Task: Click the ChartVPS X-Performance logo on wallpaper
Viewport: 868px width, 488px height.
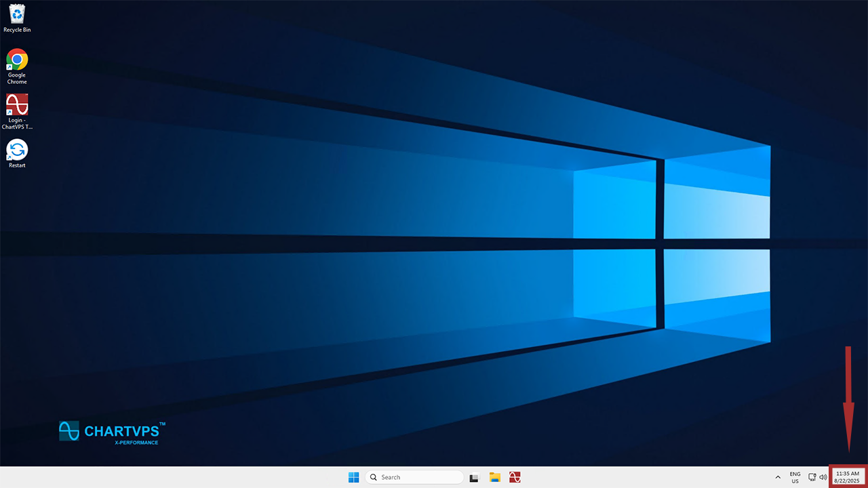Action: [112, 432]
